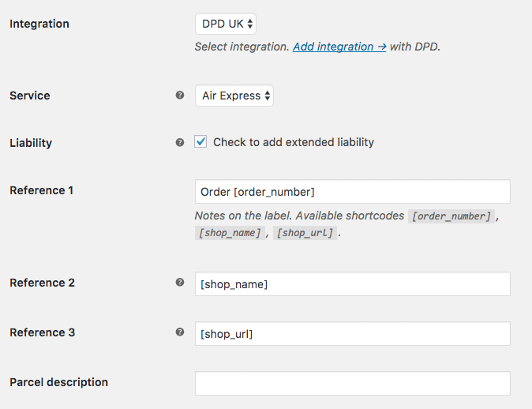
Task: Click inside the Reference 2 field with [shop_name]
Action: 353,284
